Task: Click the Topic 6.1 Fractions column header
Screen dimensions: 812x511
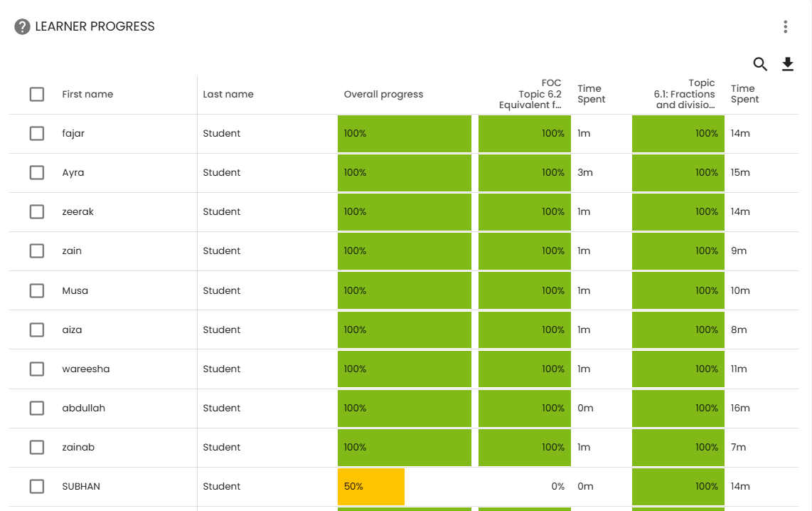Action: click(x=684, y=94)
